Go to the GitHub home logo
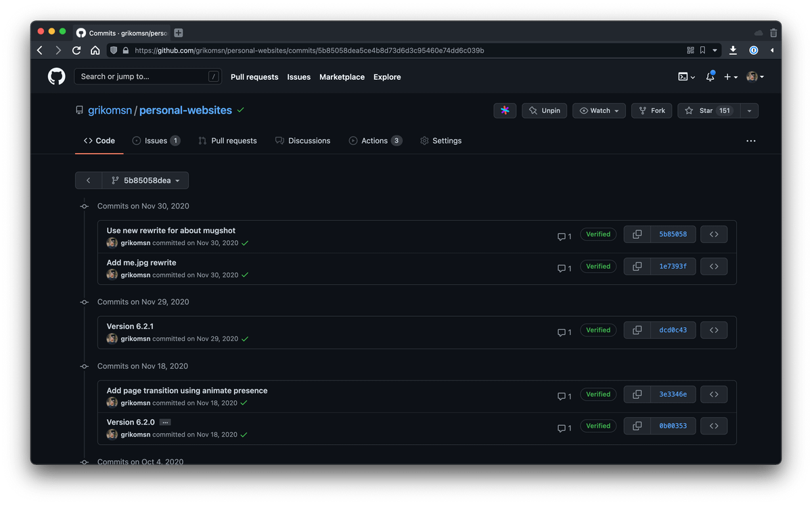Image resolution: width=812 pixels, height=505 pixels. pyautogui.click(x=57, y=76)
